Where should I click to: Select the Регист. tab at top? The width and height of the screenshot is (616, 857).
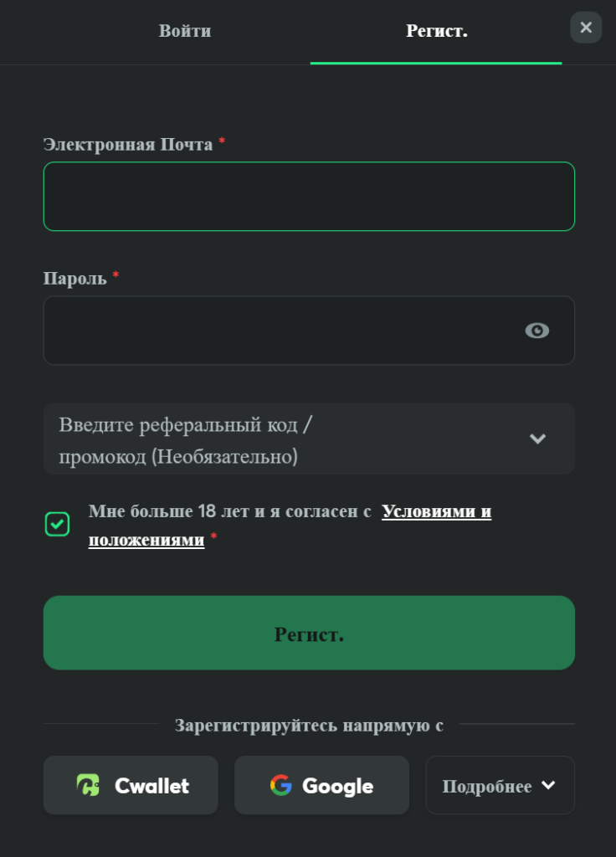pyautogui.click(x=436, y=32)
